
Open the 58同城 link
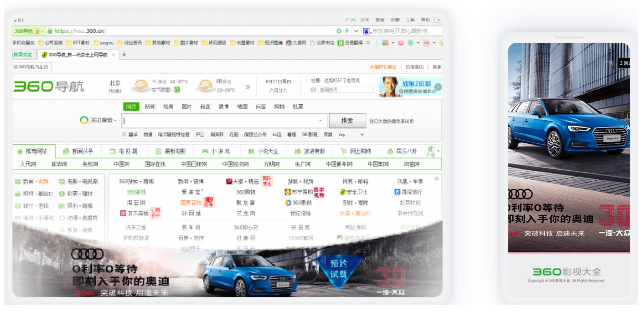191,213
